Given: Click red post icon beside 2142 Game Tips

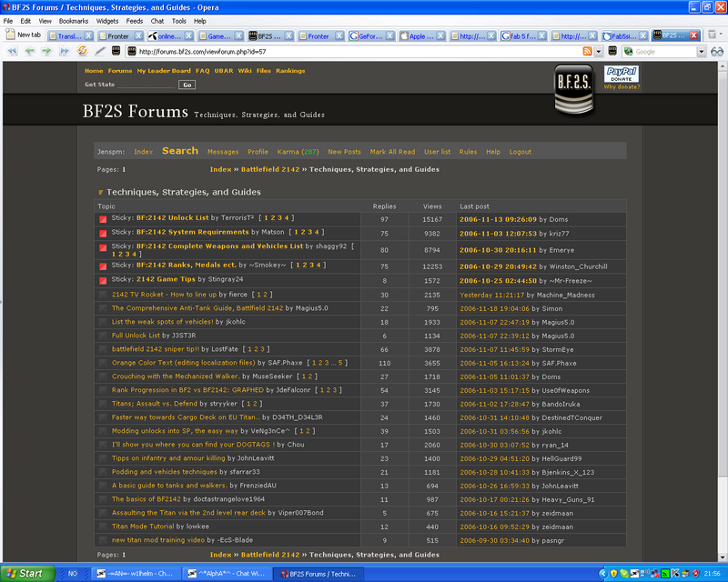Looking at the screenshot, I should click(103, 280).
